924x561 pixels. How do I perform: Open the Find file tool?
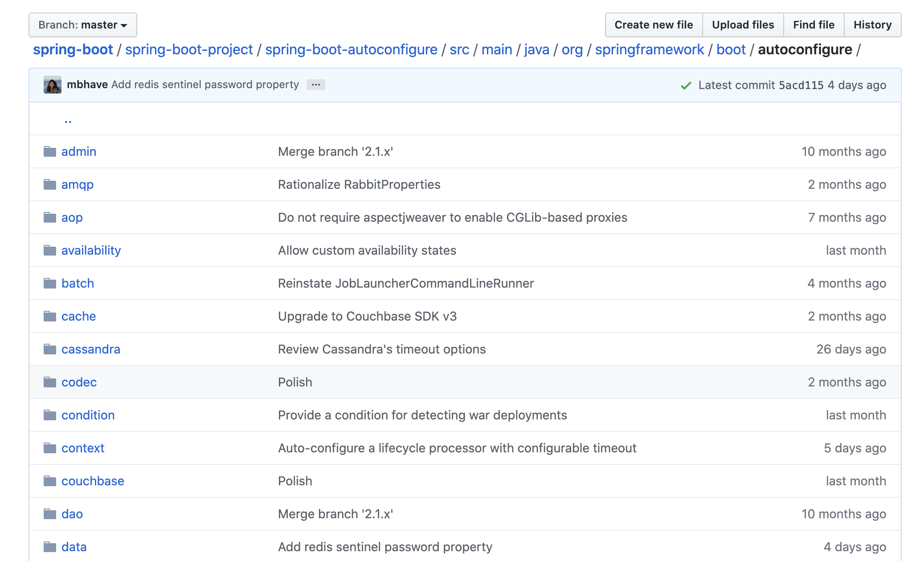tap(813, 25)
